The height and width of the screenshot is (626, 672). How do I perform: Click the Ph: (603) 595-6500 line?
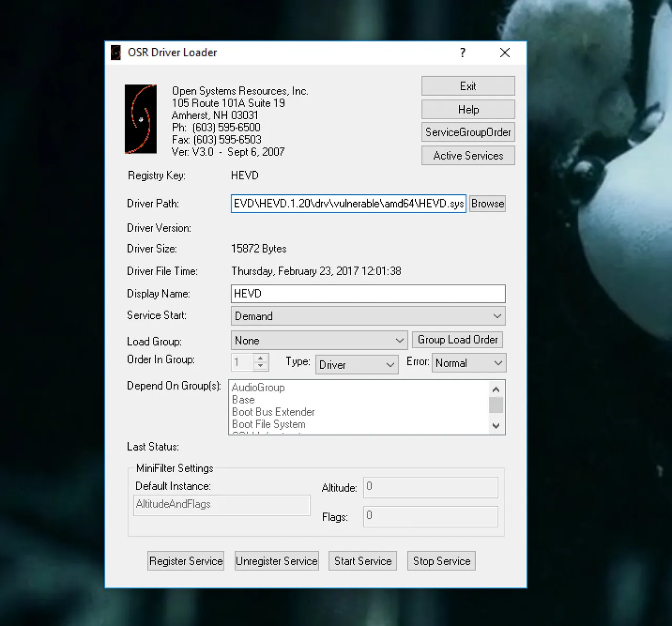pyautogui.click(x=216, y=128)
